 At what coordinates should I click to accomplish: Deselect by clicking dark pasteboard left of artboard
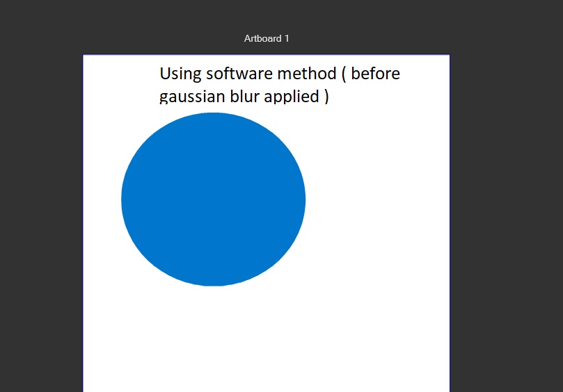[42, 209]
